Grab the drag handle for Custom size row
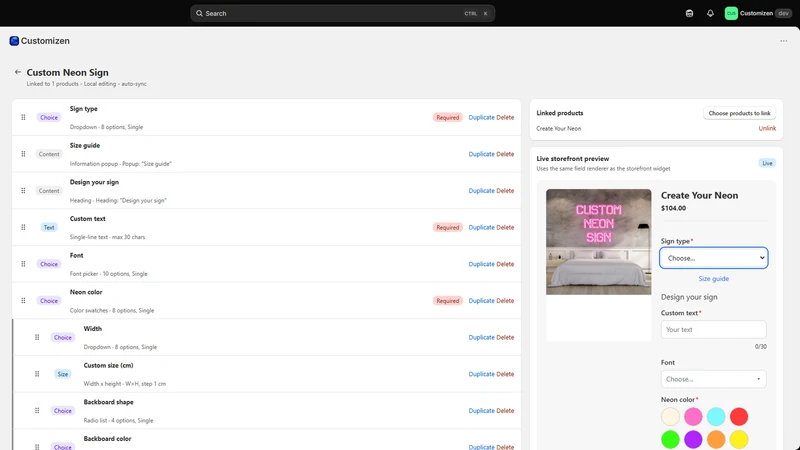The height and width of the screenshot is (450, 800). (x=37, y=374)
